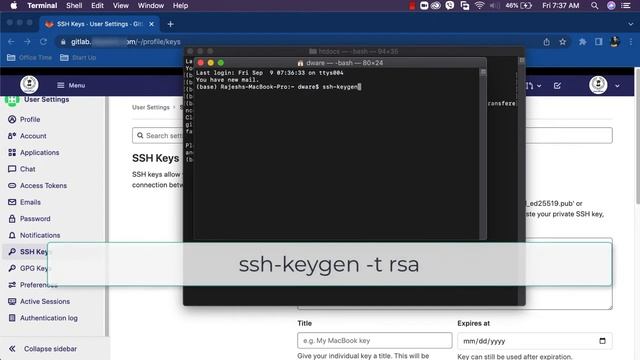Share this page from the address bar
The width and height of the screenshot is (640, 360).
(x=547, y=42)
